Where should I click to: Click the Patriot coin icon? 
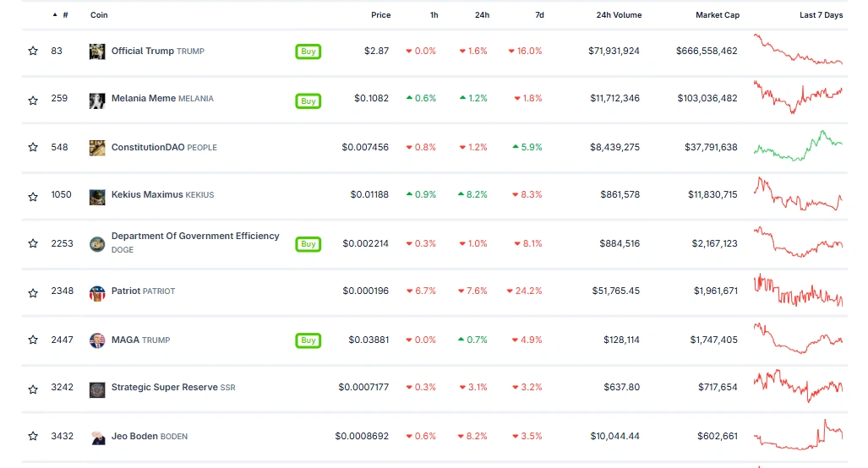pos(97,292)
